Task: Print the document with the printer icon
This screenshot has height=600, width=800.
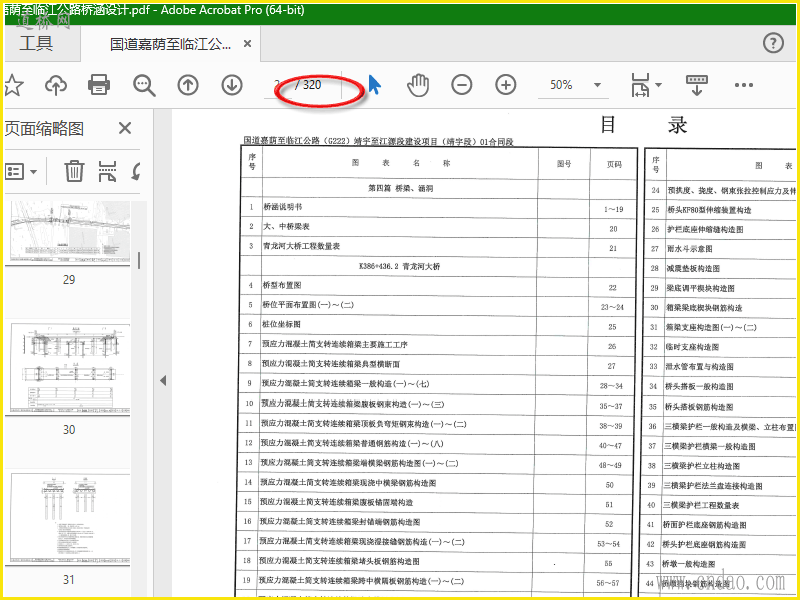Action: [99, 85]
